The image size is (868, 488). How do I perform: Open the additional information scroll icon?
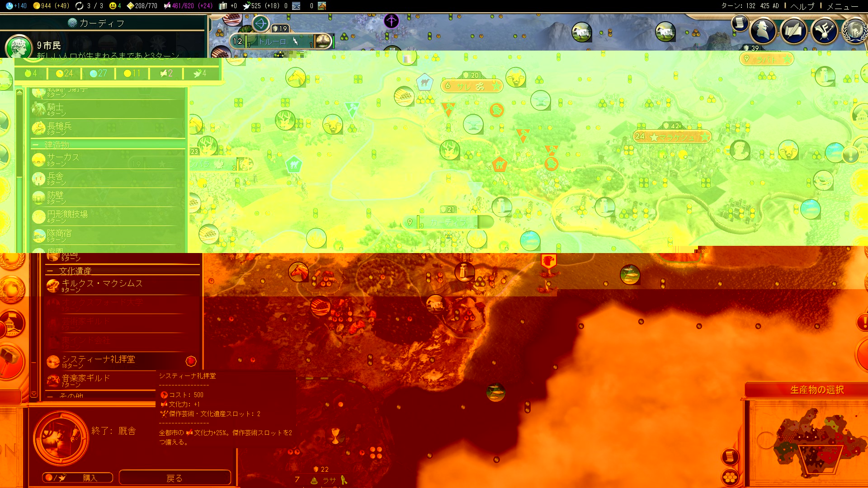(x=740, y=23)
